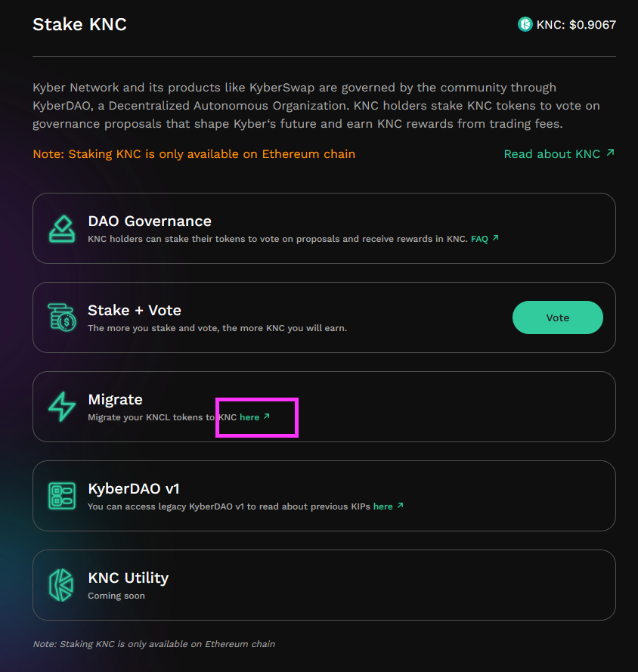Click the external arrow next to FAQ
Image resolution: width=638 pixels, height=672 pixels.
(x=495, y=238)
